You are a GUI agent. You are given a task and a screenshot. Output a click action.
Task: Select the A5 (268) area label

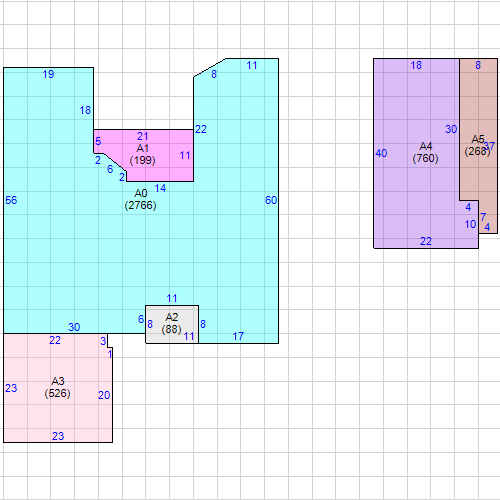coord(477,145)
